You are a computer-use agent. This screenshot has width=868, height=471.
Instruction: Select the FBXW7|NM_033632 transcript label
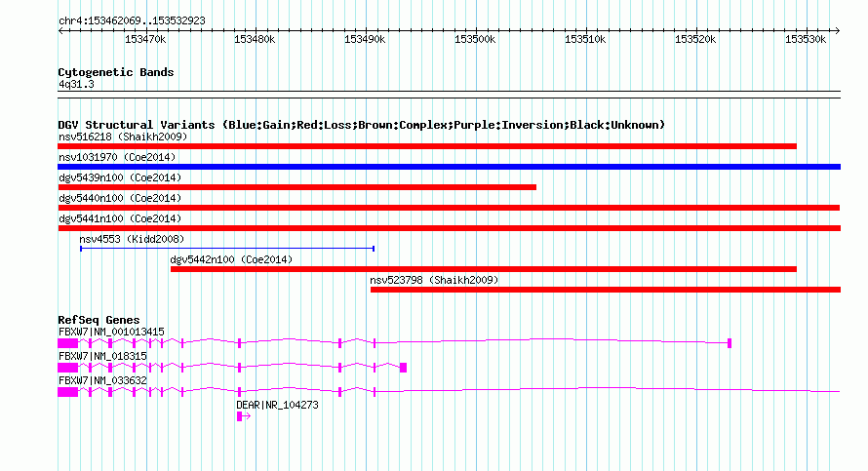[102, 380]
